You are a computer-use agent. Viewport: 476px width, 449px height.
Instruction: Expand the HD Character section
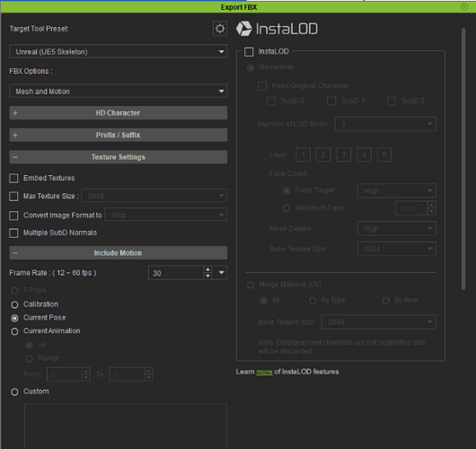[118, 113]
